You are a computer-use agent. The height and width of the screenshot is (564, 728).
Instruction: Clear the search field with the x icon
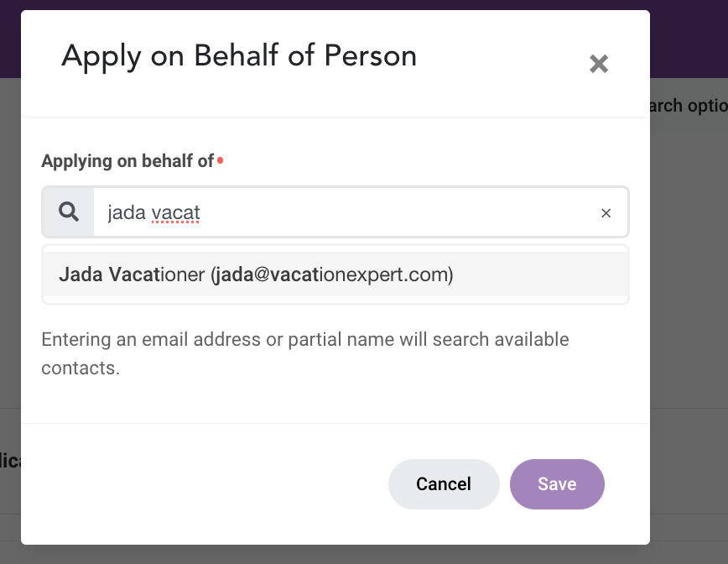pos(606,213)
